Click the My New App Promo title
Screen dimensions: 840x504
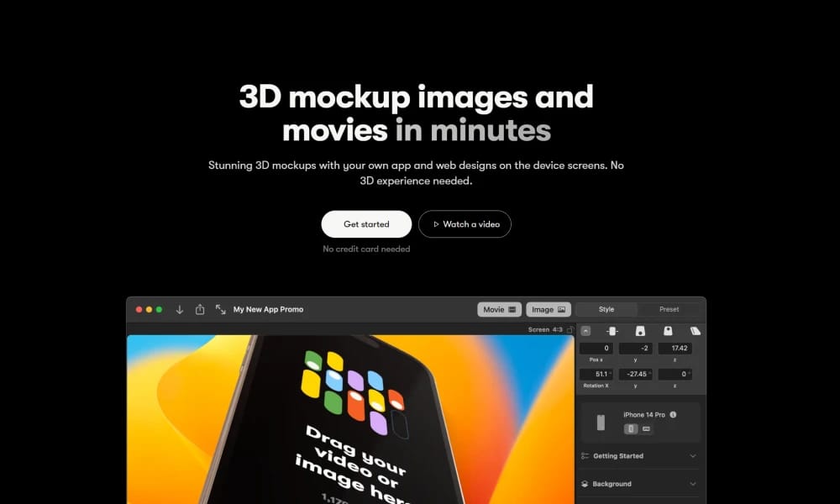[x=269, y=310]
